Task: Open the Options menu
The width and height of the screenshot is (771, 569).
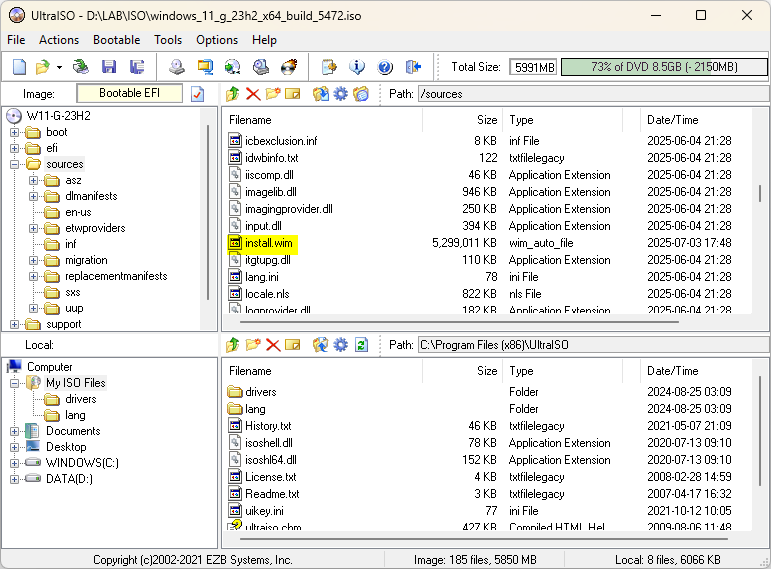Action: point(217,40)
